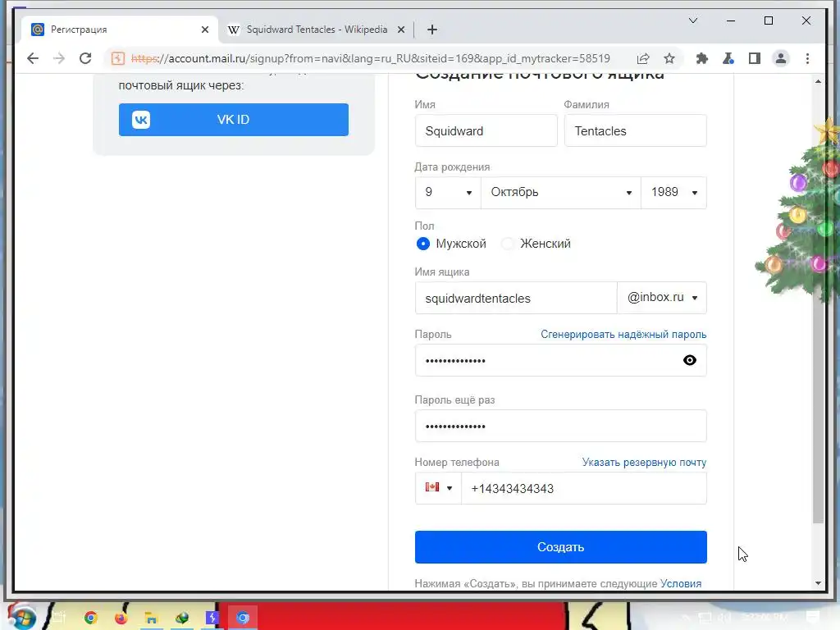Go back to the previous page
This screenshot has height=630, width=840.
click(x=33, y=58)
